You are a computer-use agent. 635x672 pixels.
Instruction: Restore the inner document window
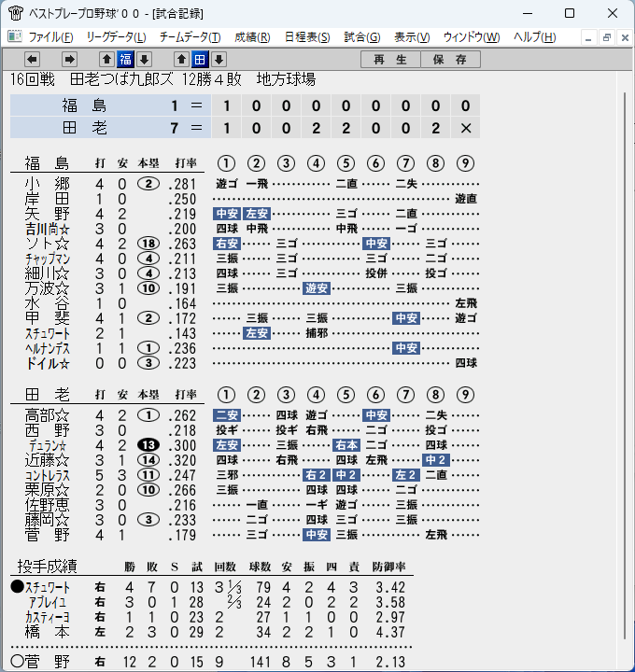pyautogui.click(x=606, y=37)
